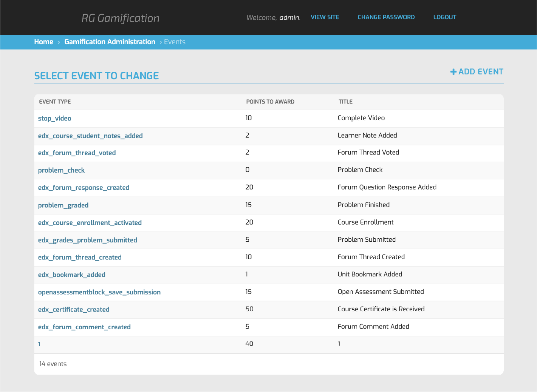Navigate to Gamification Administration breadcrumb

point(110,42)
